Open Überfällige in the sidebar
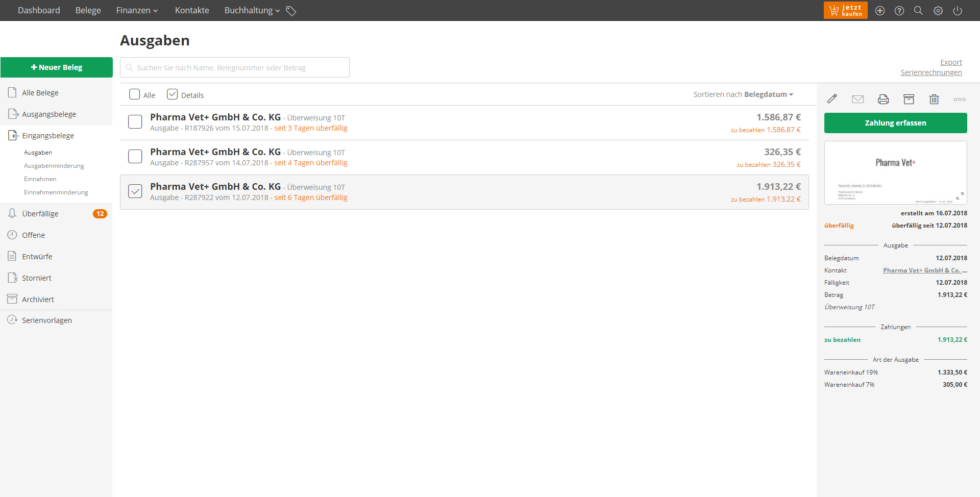The height and width of the screenshot is (497, 980). 40,214
